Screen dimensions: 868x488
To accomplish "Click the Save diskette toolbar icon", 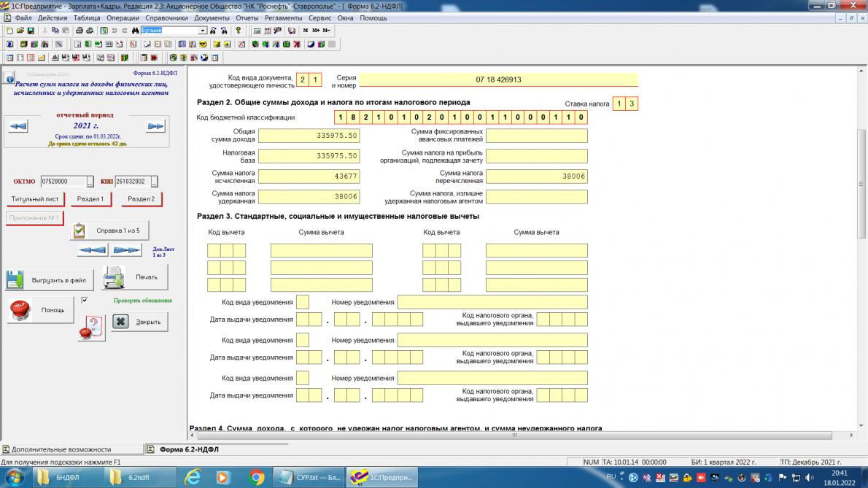I will pyautogui.click(x=31, y=31).
